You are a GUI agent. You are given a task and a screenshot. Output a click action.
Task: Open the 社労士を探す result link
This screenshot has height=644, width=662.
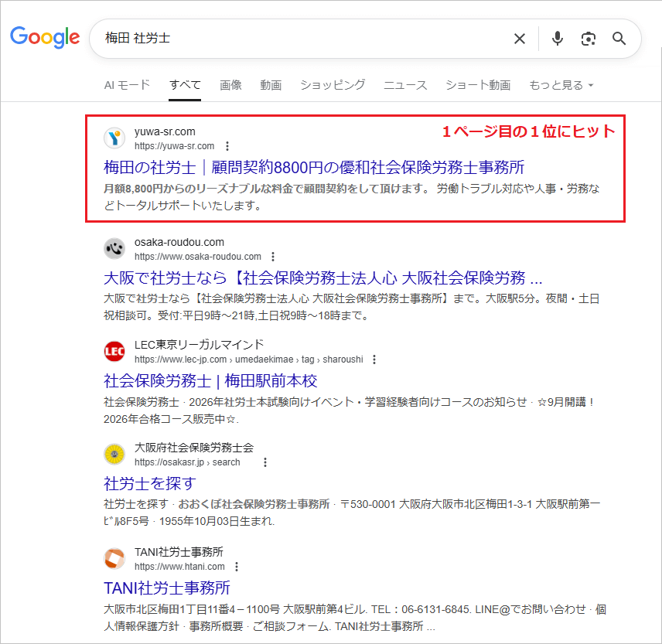point(150,483)
